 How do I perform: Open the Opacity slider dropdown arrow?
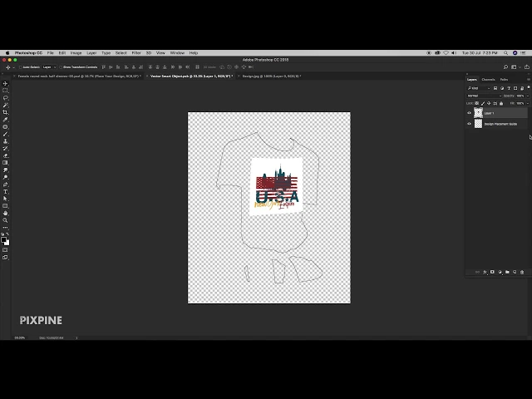pyautogui.click(x=528, y=96)
